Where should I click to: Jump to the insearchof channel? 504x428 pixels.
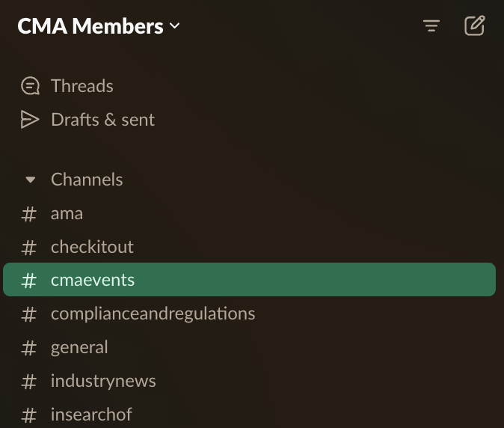(x=91, y=414)
